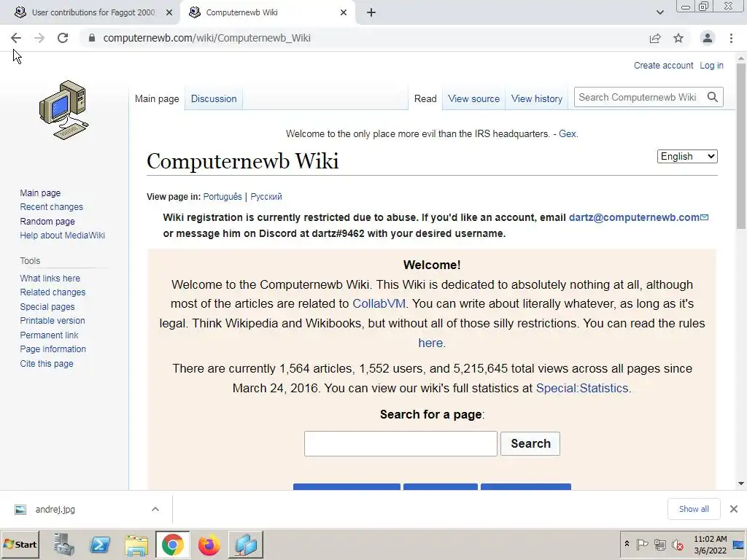Screen dimensions: 747x560
Task: Email dartz@computernewb.com link
Action: click(x=638, y=217)
